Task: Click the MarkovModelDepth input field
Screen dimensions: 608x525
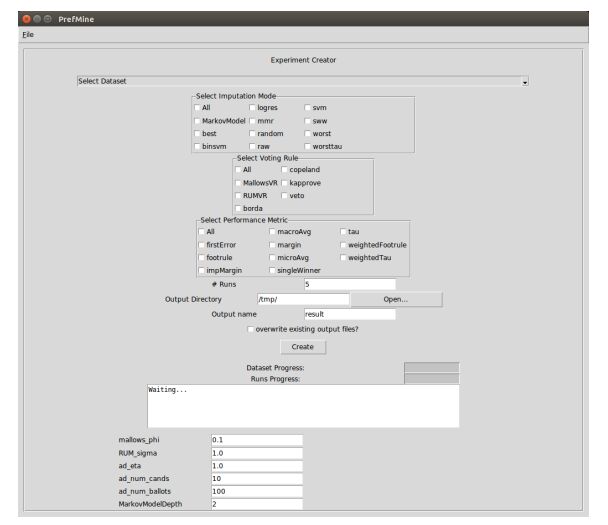Action: (256, 505)
